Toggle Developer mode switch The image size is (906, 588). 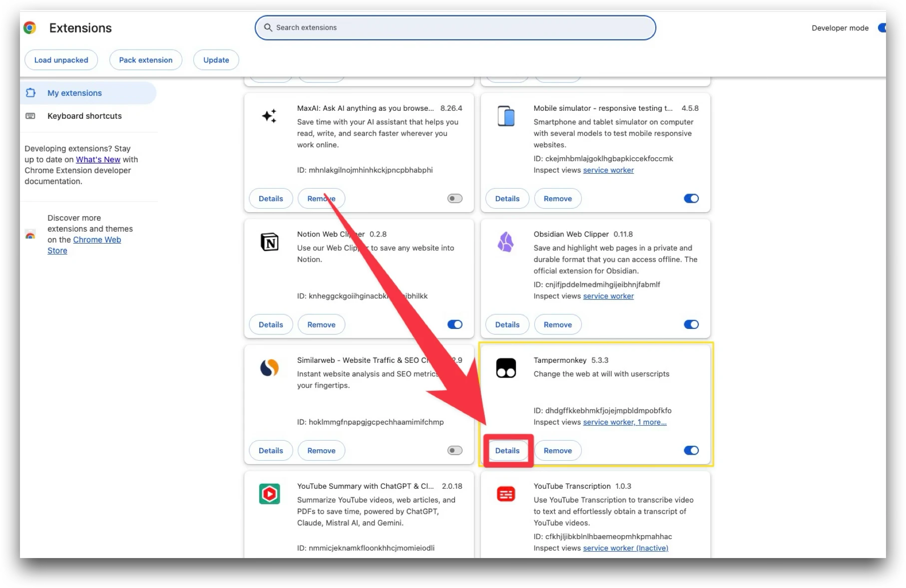point(882,28)
